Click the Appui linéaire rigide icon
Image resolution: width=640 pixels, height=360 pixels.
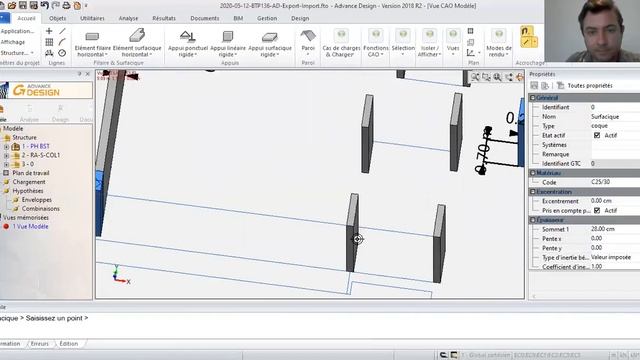tap(228, 36)
